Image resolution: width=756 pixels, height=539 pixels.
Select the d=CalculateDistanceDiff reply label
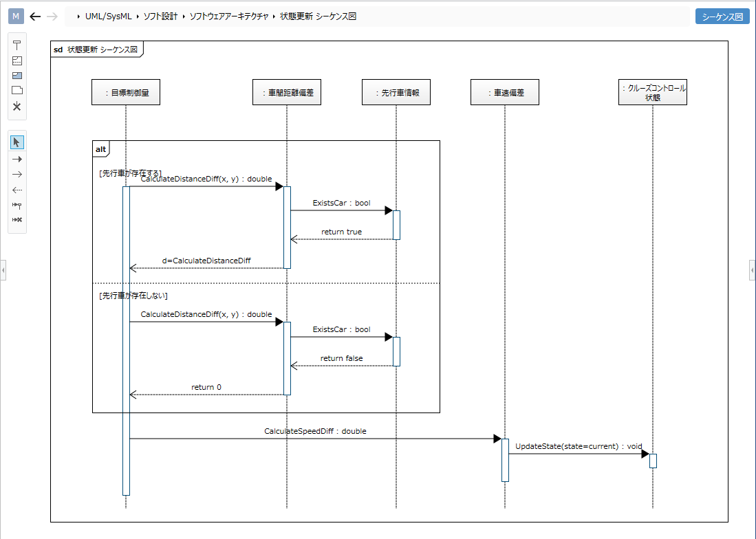[x=206, y=261]
